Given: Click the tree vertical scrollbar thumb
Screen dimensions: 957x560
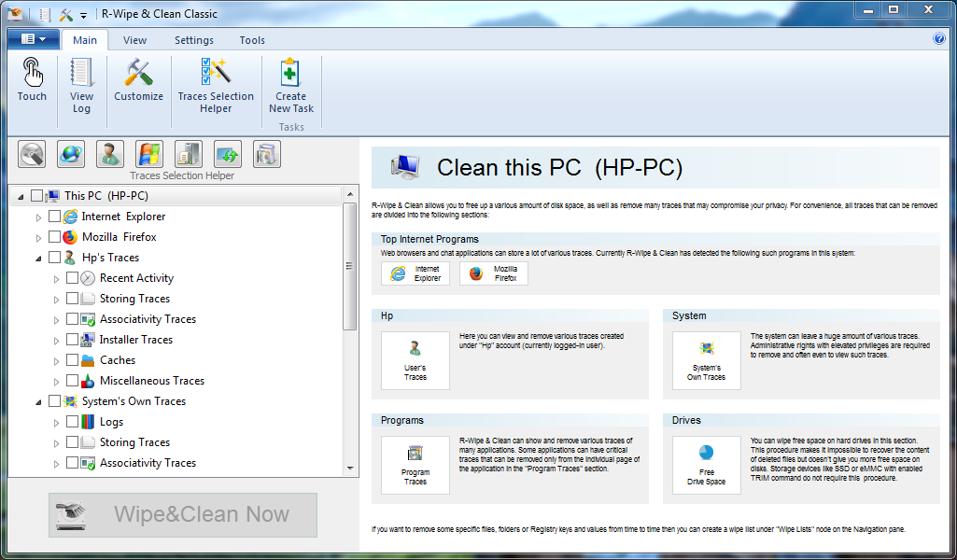Looking at the screenshot, I should click(x=350, y=266).
